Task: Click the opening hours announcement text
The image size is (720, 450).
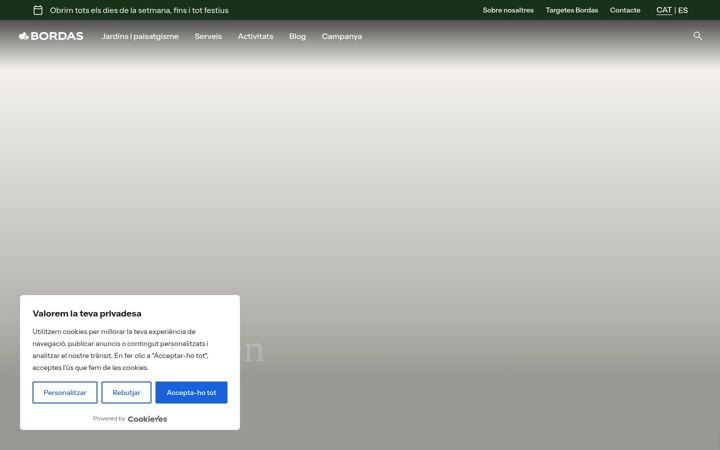Action: coord(139,10)
